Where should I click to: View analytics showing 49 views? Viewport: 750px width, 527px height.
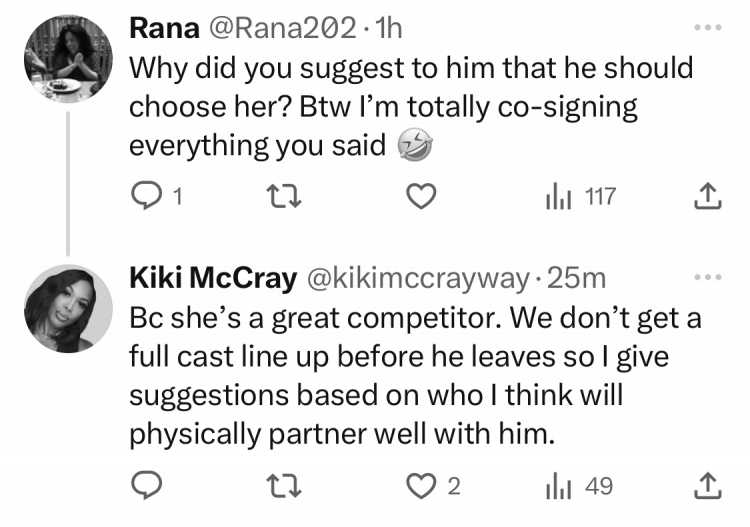click(579, 486)
